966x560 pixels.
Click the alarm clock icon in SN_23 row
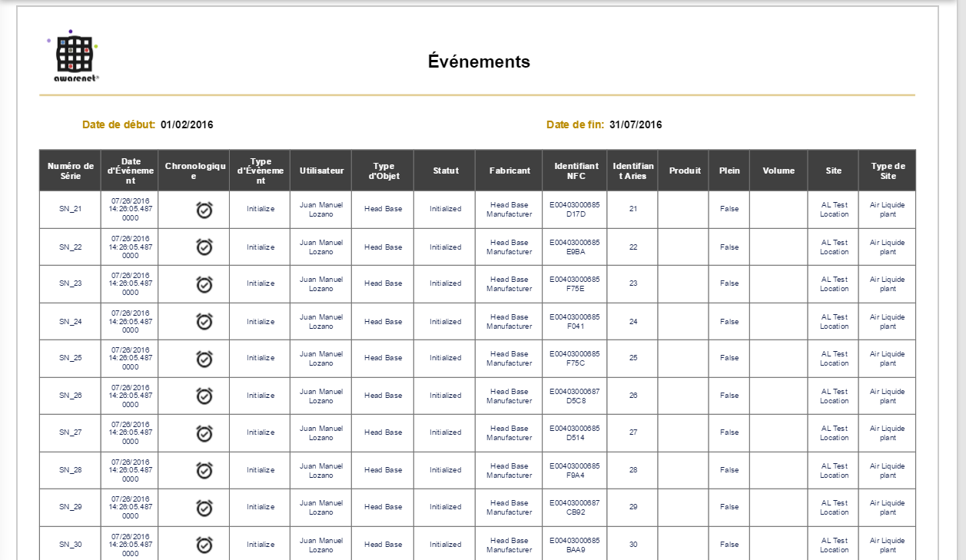click(x=204, y=284)
